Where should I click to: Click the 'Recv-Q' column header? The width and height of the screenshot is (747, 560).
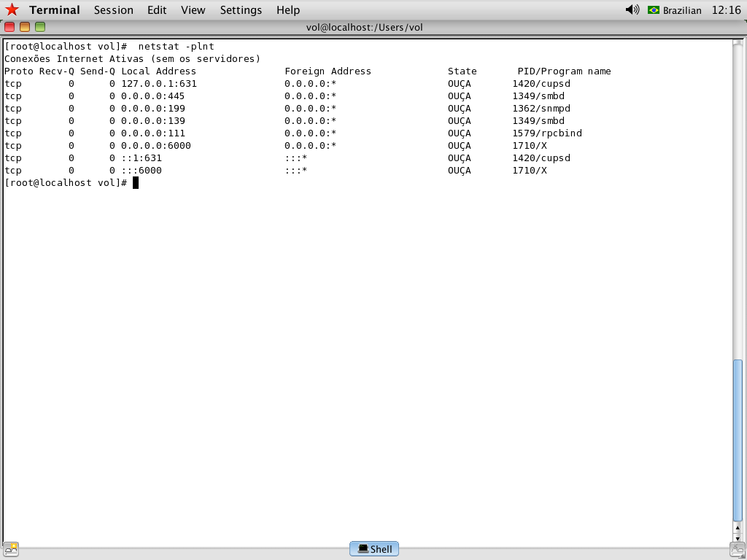[x=57, y=71]
